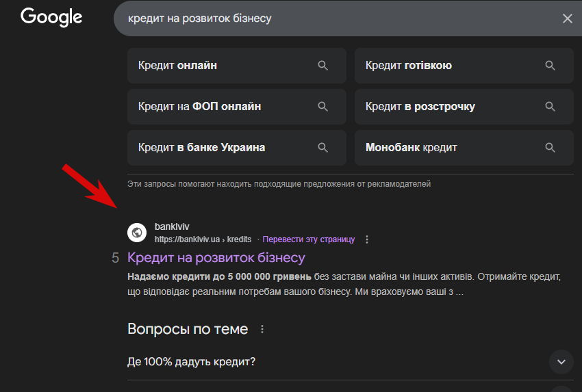Clear the search query with the X
This screenshot has width=582, height=392.
pyautogui.click(x=567, y=18)
